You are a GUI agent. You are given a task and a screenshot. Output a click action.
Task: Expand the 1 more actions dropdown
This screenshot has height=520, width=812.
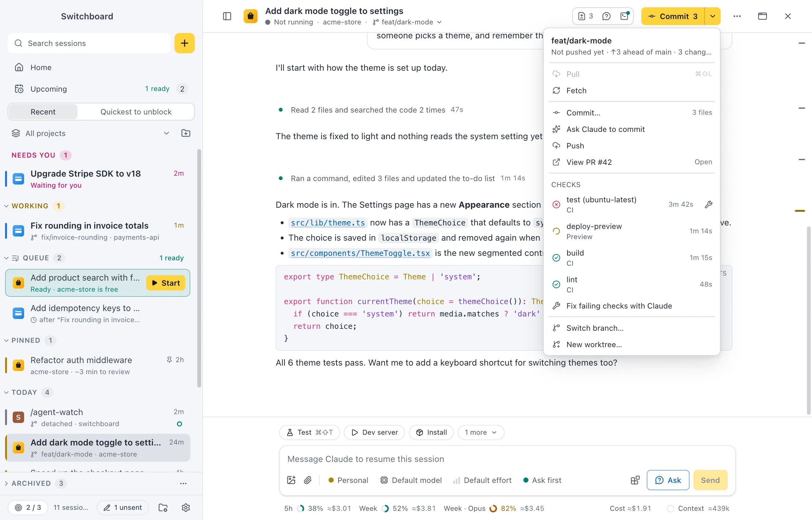(x=481, y=432)
